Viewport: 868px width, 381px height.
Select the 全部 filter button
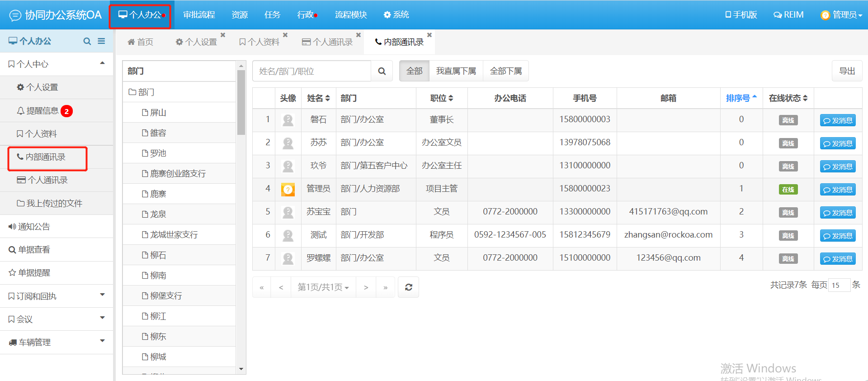click(415, 71)
